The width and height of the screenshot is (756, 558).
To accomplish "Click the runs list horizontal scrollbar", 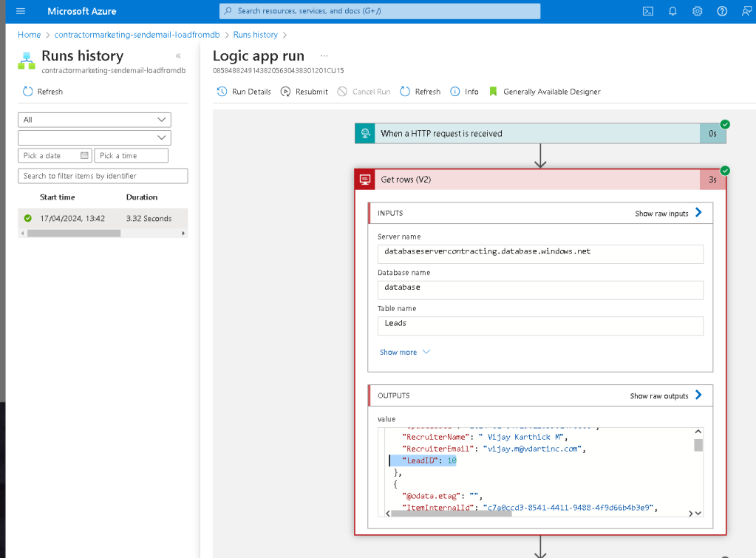I will tap(74, 234).
